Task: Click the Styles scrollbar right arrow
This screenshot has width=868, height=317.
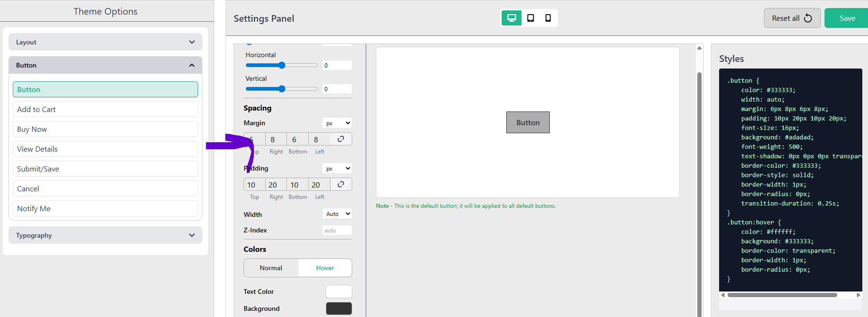Action: pyautogui.click(x=859, y=295)
